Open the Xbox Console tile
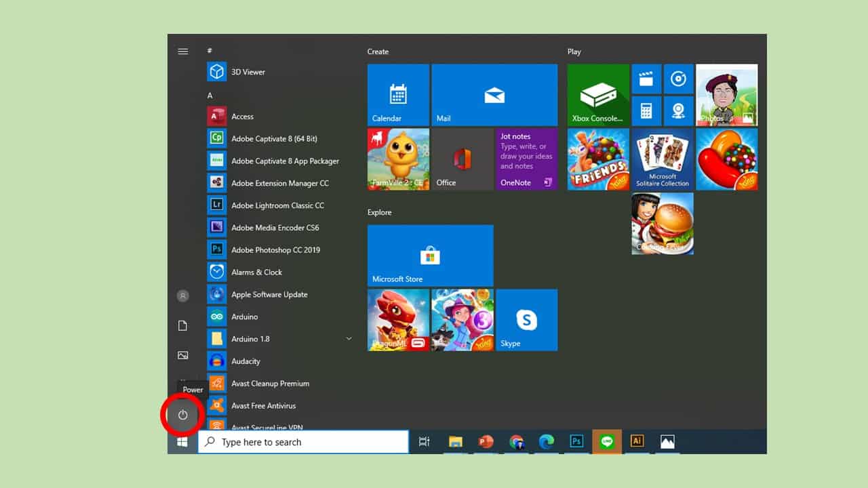Screen dimensions: 868x488 click(598, 95)
